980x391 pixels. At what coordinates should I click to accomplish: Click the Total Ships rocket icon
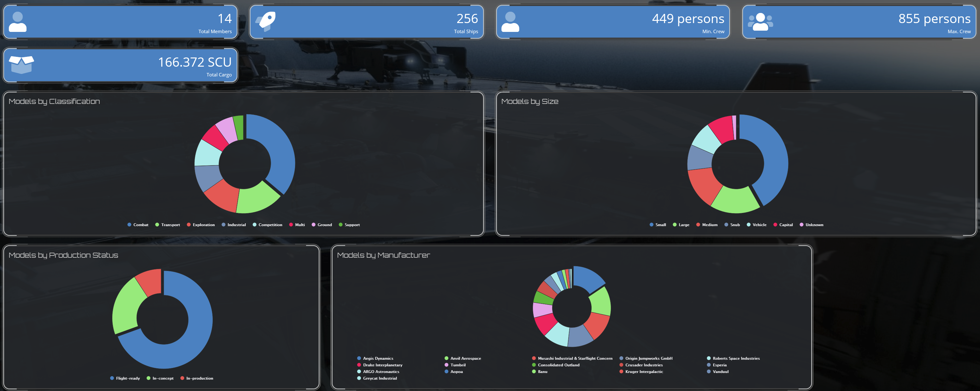point(266,21)
